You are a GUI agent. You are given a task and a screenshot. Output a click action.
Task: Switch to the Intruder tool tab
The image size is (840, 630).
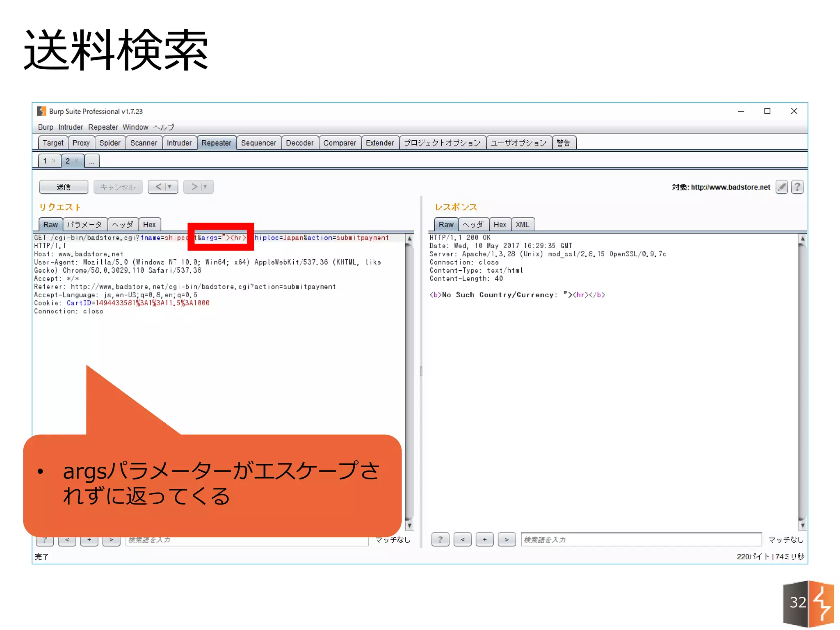(179, 143)
